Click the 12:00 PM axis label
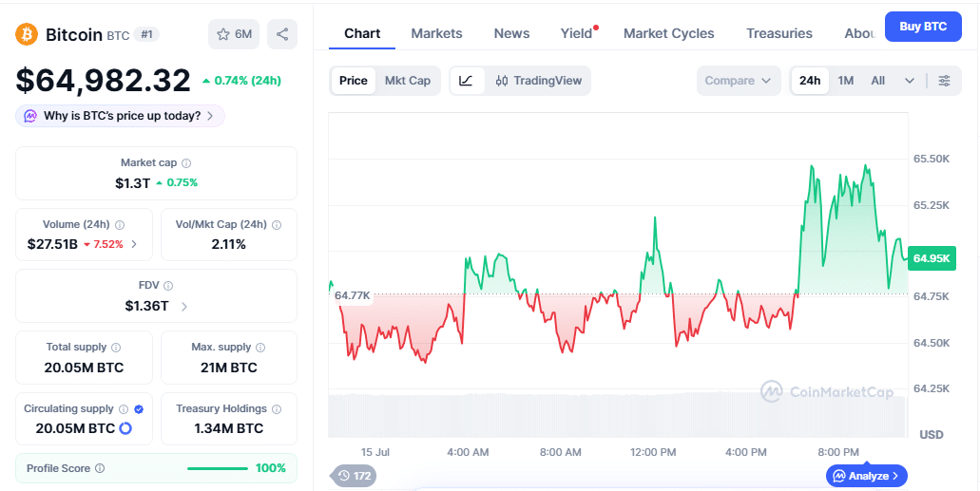This screenshot has width=980, height=491. pos(653,452)
